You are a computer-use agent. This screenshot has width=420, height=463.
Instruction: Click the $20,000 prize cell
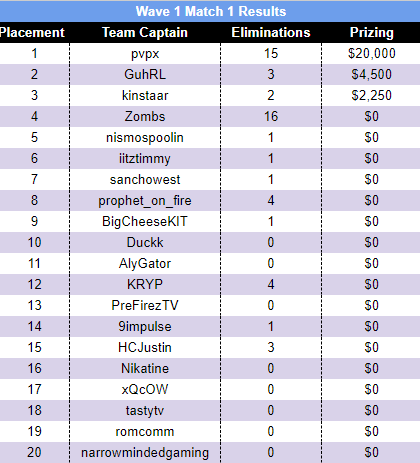371,53
